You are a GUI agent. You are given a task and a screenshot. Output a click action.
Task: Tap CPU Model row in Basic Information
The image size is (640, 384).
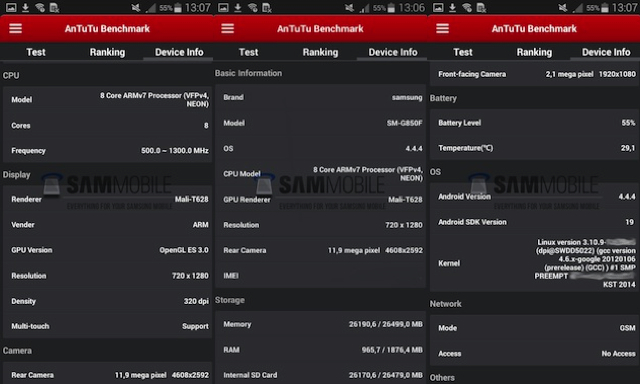[x=321, y=174]
